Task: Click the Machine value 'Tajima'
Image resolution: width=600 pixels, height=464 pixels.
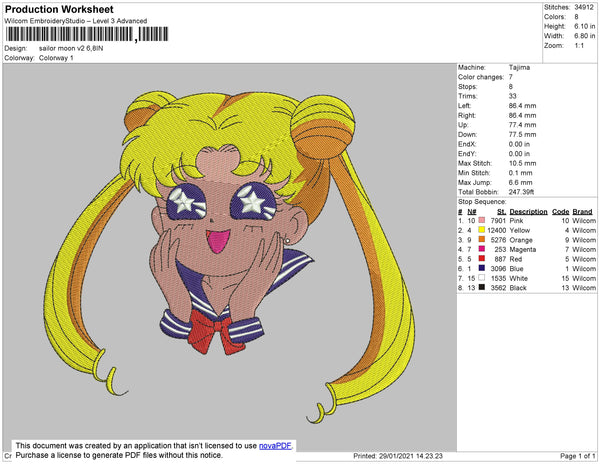Action: point(519,67)
